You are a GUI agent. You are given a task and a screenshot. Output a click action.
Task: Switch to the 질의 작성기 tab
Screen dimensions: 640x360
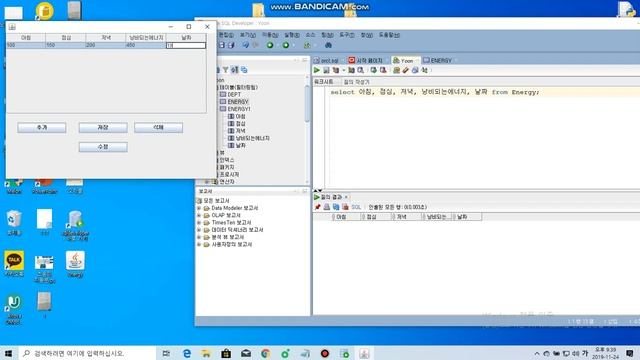pos(356,82)
